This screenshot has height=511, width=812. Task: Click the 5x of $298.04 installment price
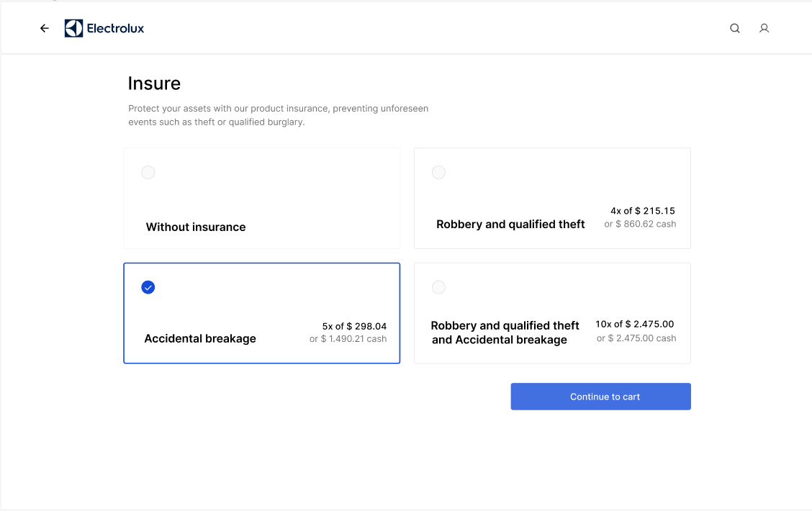point(354,325)
